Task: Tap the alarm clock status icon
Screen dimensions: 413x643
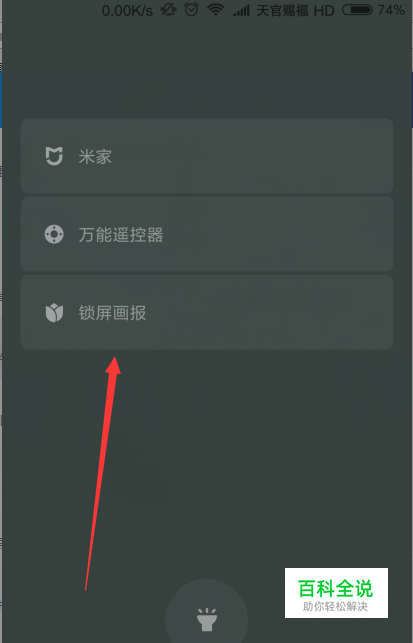Action: tap(191, 10)
